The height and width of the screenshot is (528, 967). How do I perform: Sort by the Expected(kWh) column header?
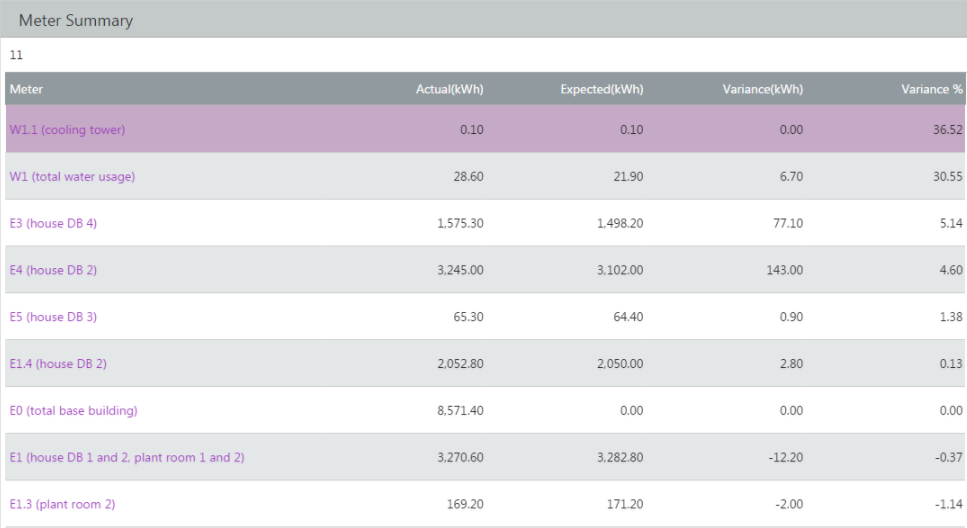pyautogui.click(x=602, y=89)
